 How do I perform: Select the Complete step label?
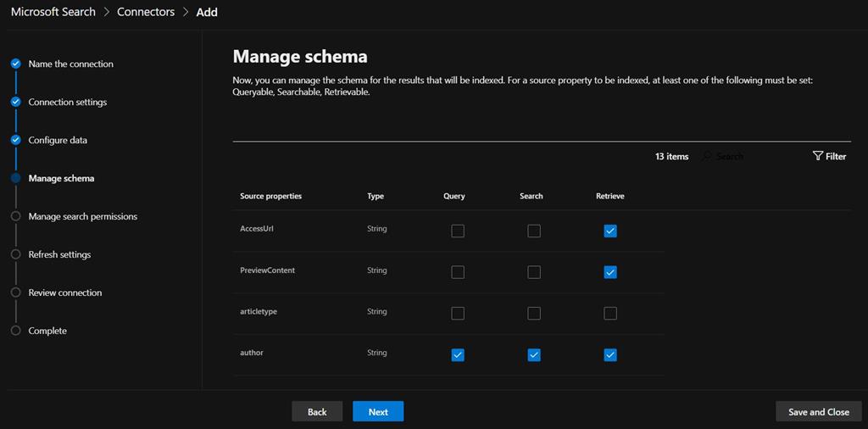[47, 331]
